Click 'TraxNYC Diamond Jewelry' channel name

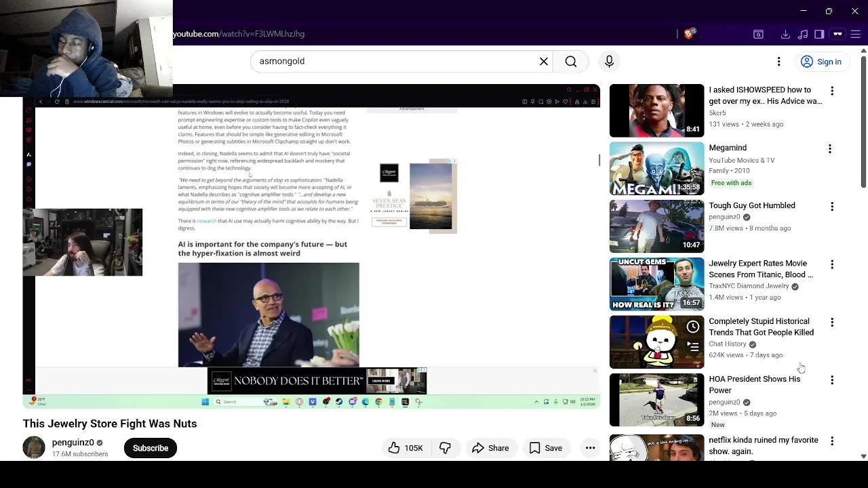(x=749, y=286)
